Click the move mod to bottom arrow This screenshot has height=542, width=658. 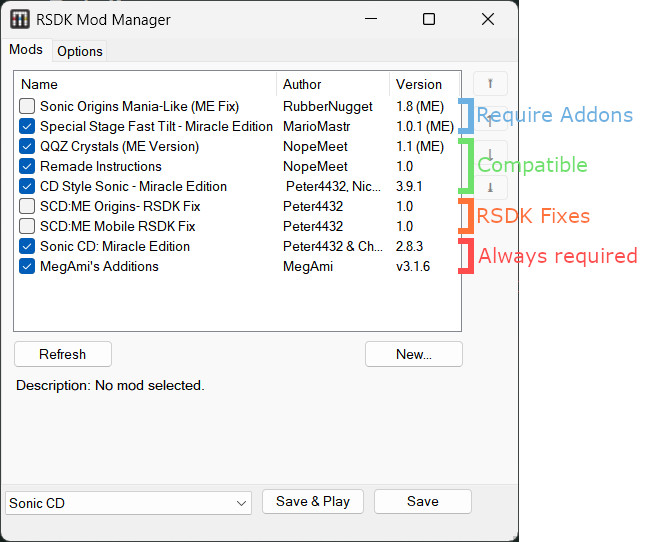pos(490,186)
